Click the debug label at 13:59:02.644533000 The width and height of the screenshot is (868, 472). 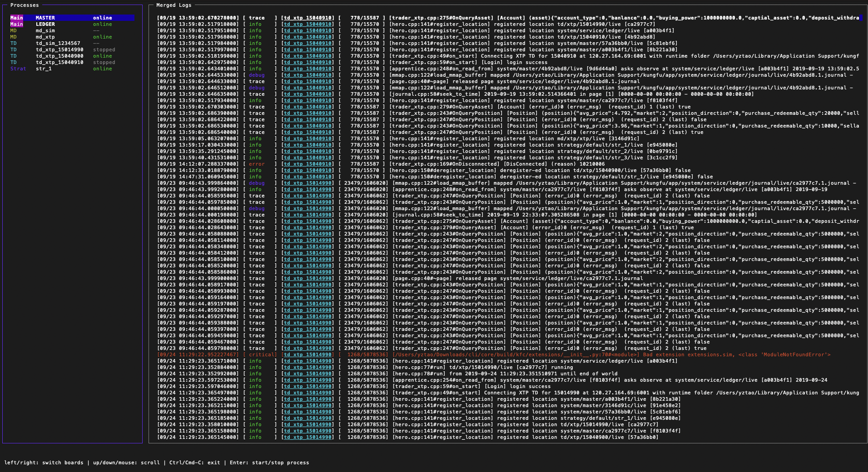pos(257,75)
